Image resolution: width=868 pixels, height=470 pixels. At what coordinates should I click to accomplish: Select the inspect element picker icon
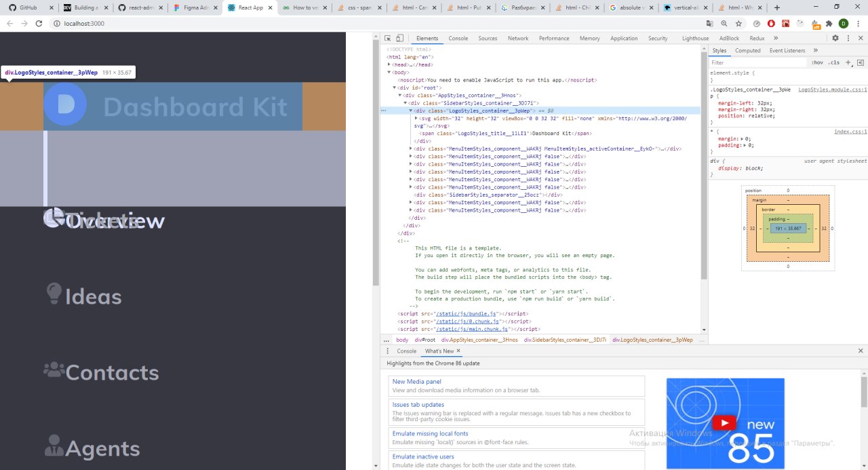pyautogui.click(x=387, y=38)
